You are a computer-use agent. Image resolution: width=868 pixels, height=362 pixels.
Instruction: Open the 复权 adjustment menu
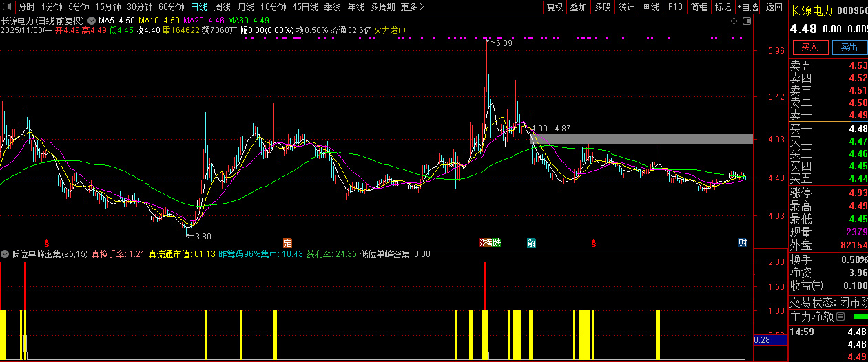(555, 7)
